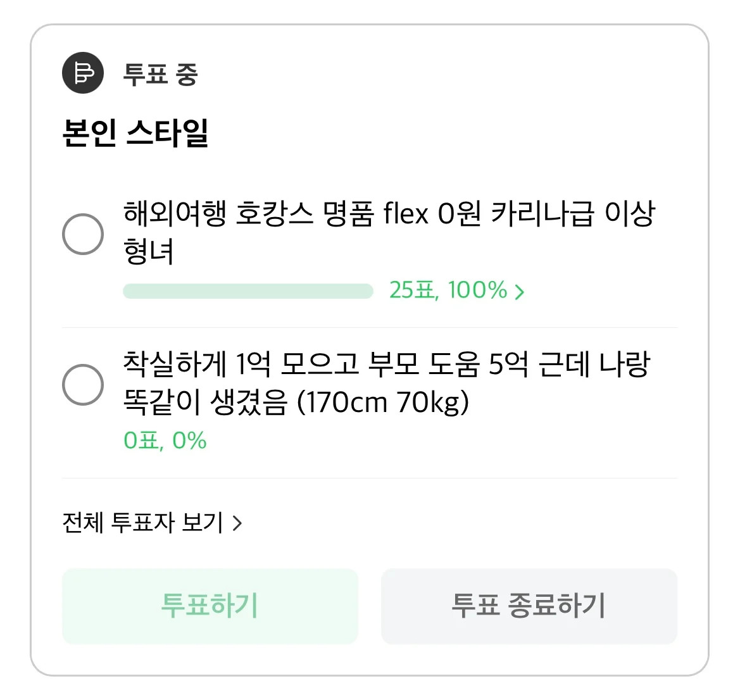Expand the chevron next to 전체 투표자 보기
This screenshot has width=740, height=700.
237,523
